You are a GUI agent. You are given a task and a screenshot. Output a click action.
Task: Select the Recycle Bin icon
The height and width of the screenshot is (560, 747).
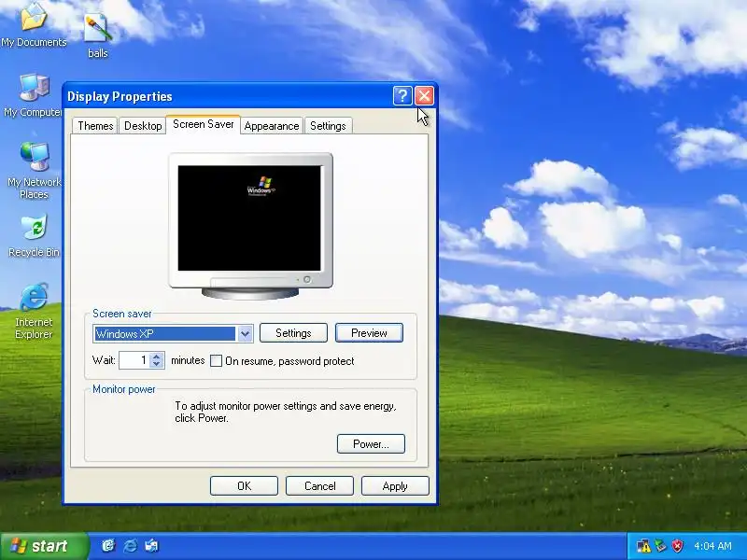(34, 236)
